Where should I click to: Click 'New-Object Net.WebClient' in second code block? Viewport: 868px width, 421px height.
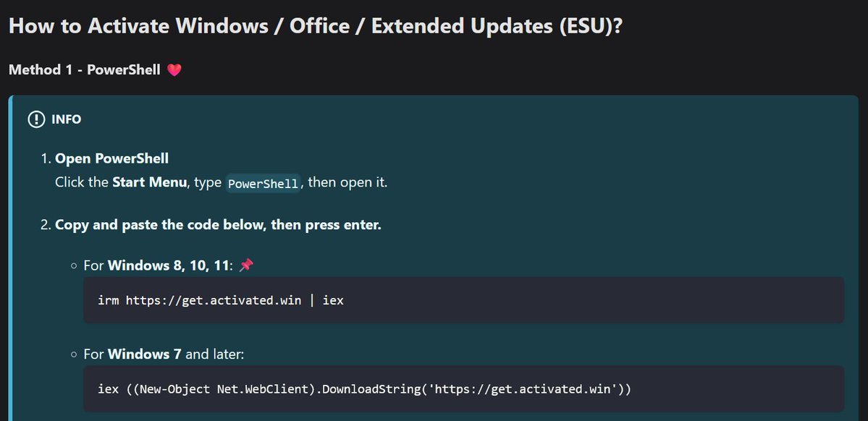click(224, 389)
